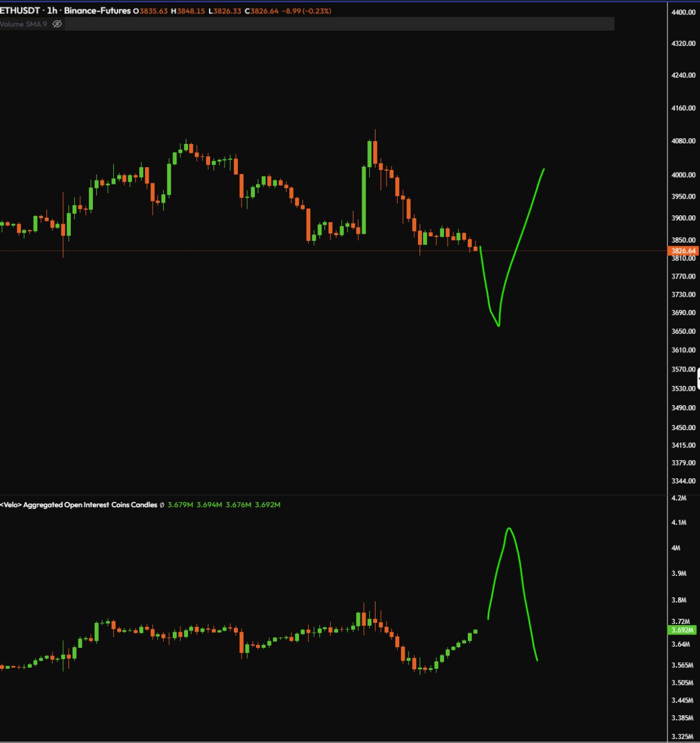
Task: Expand the side panel handle on right edge
Action: click(x=698, y=378)
